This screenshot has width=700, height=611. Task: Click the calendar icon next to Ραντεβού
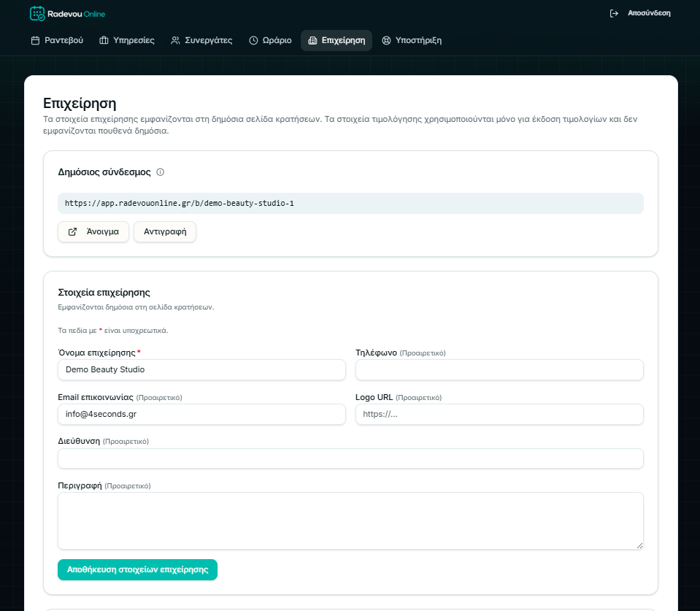point(35,41)
